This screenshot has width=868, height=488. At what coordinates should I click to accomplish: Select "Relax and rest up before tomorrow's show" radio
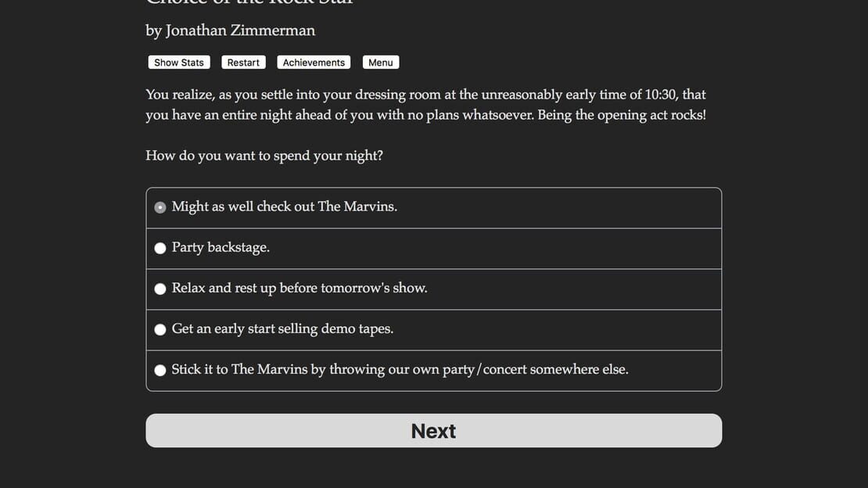[x=160, y=289]
